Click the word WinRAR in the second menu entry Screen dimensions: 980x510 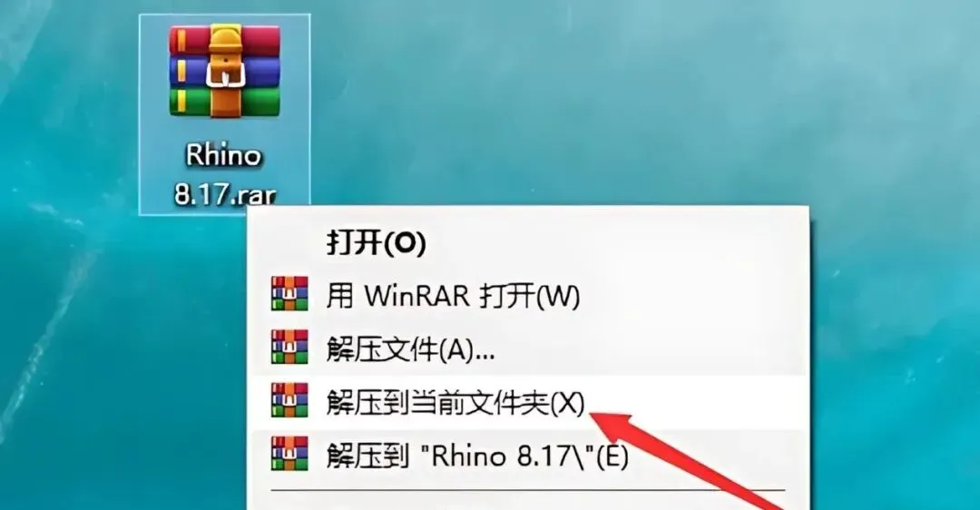pos(416,295)
